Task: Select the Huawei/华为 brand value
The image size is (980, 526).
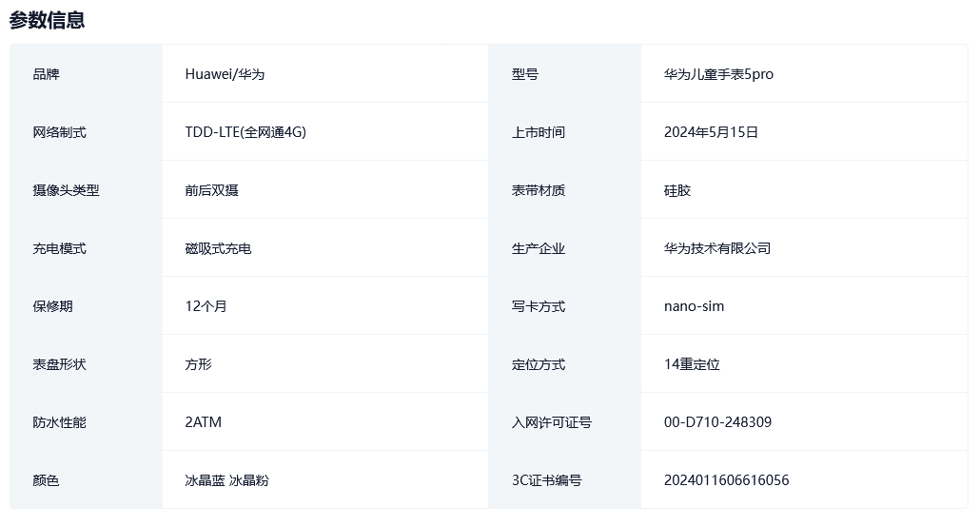Action: [x=225, y=74]
